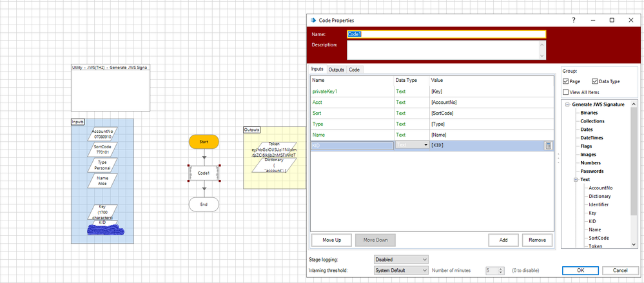The image size is (644, 283).
Task: Click the End stage on the canvas
Action: tap(204, 204)
